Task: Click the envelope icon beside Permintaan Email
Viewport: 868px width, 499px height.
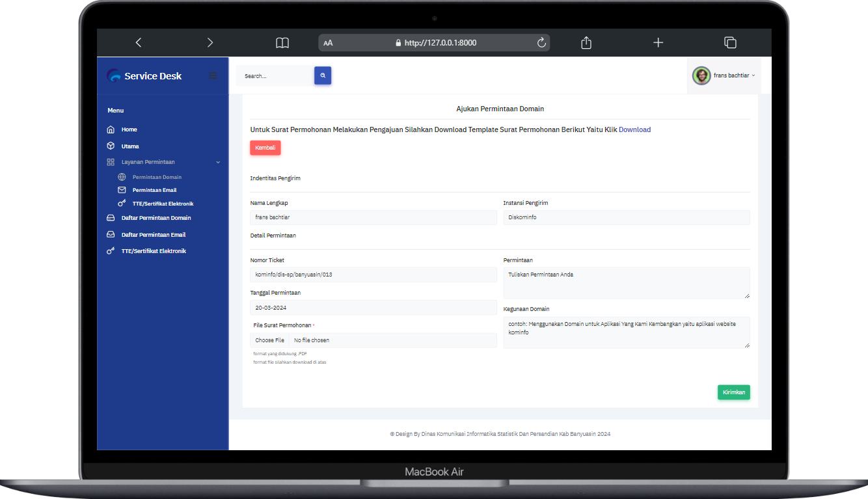Action: point(122,190)
